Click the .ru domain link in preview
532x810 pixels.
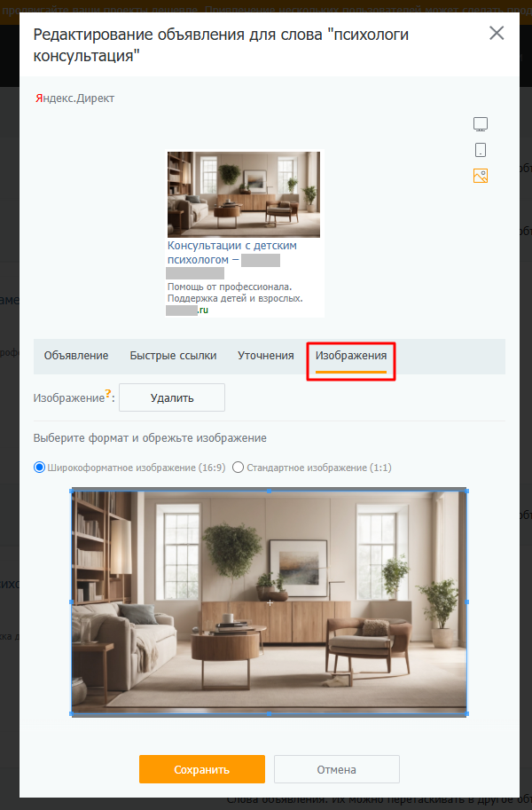pos(203,310)
